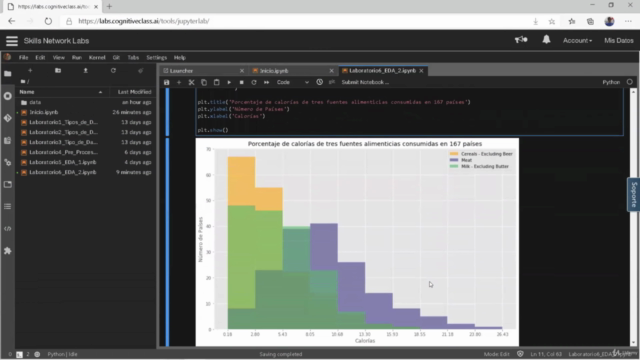The width and height of the screenshot is (640, 360).
Task: Click the Milk - Excluding Butter legend swatch
Action: click(x=454, y=166)
